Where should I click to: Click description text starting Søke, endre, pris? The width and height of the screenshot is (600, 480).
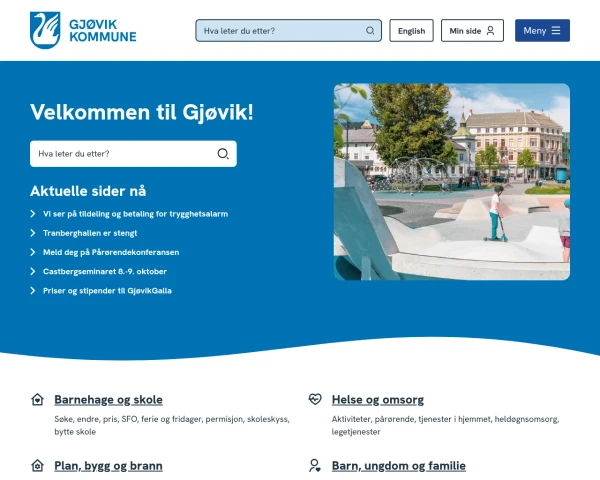[172, 425]
